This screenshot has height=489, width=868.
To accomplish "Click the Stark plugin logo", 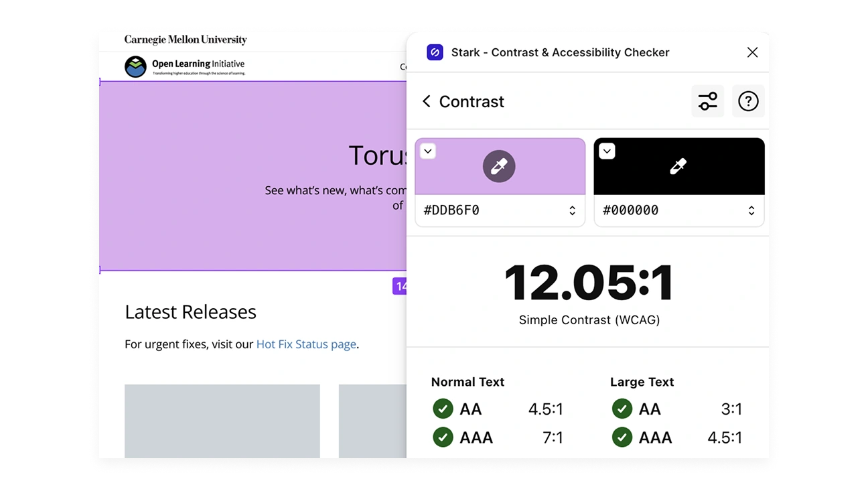I will (x=435, y=52).
